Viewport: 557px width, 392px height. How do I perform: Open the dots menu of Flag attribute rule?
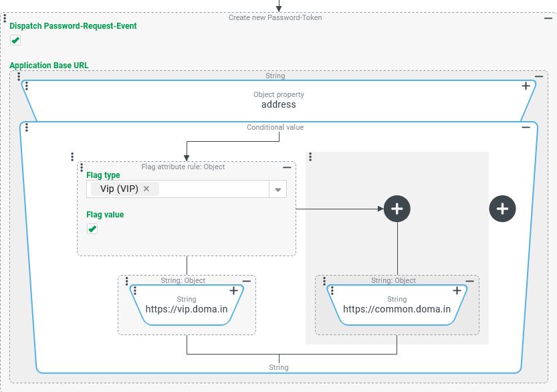82,167
